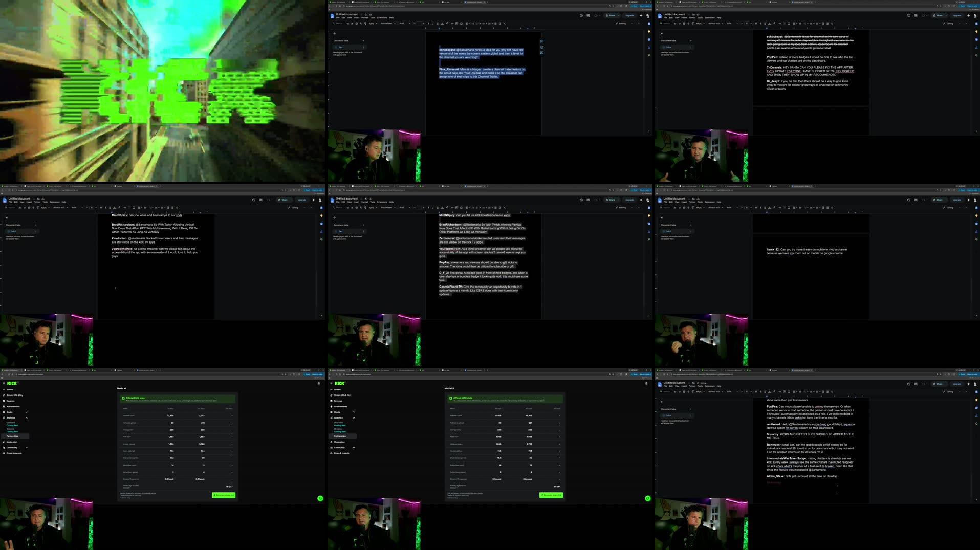The height and width of the screenshot is (550, 980).
Task: Open Kick hamburger menu in raised-hand Media kit frame
Action: (4, 383)
